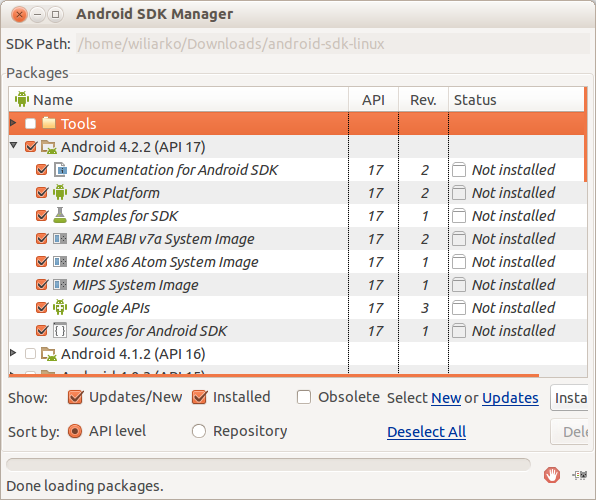Click the Samples for SDK flask icon
Image resolution: width=596 pixels, height=500 pixels.
click(60, 216)
